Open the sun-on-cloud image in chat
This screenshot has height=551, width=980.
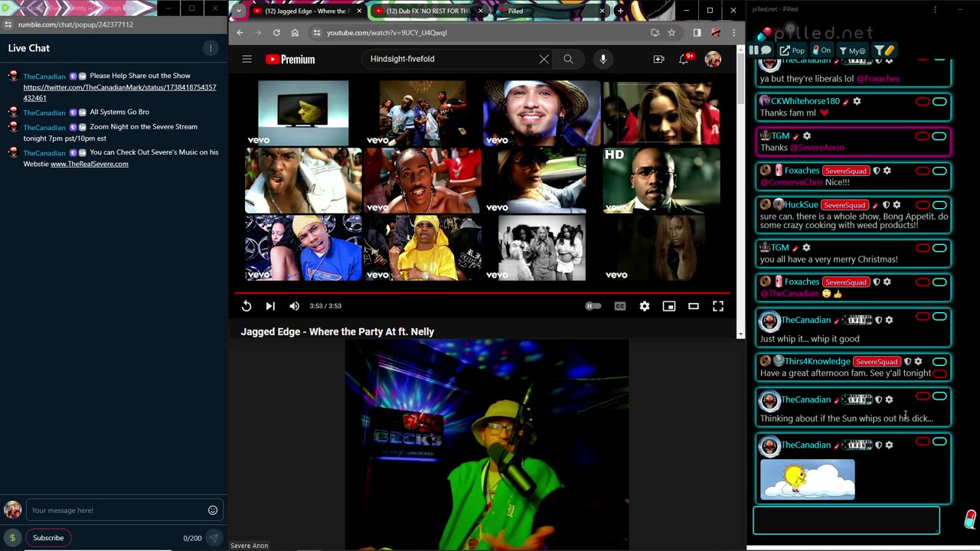point(808,479)
